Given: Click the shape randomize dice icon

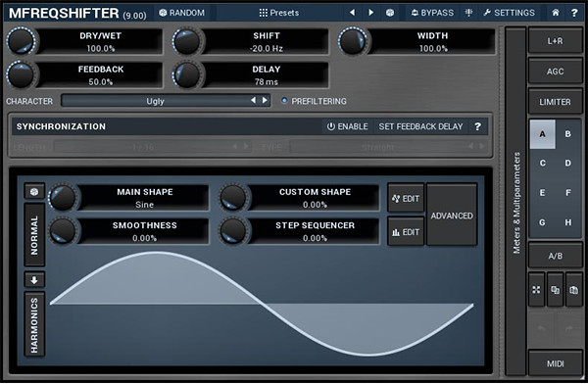Looking at the screenshot, I should click(x=34, y=192).
